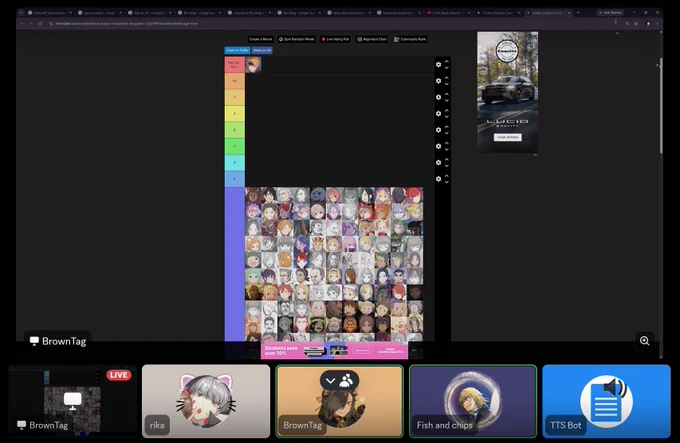Click View offers in the Lucid ad

[x=507, y=137]
